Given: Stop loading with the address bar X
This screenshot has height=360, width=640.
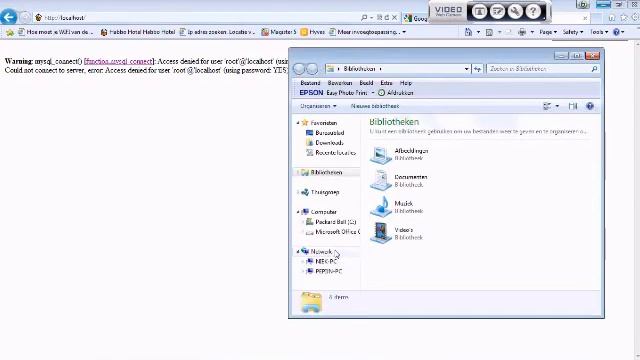Looking at the screenshot, I should coord(394,18).
